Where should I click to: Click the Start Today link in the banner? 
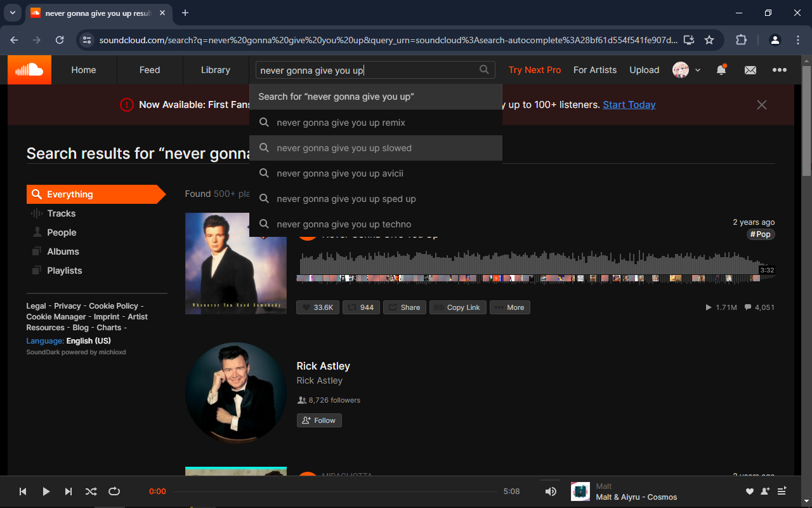click(x=629, y=105)
